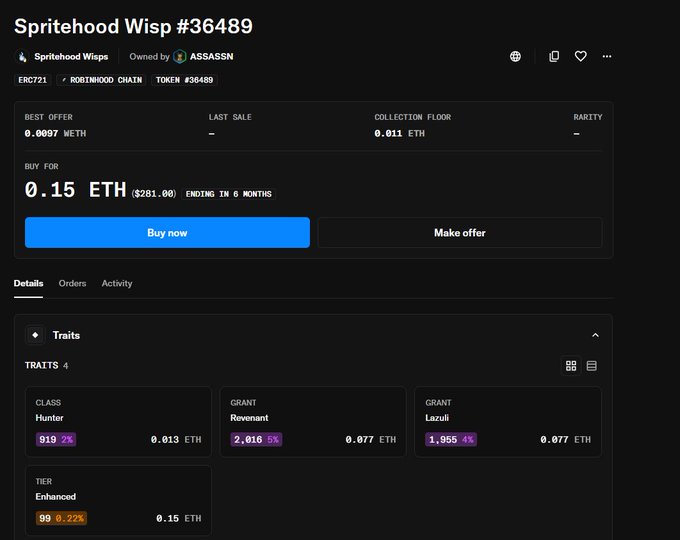Click the 1,955 4% rarity badge

pos(451,439)
